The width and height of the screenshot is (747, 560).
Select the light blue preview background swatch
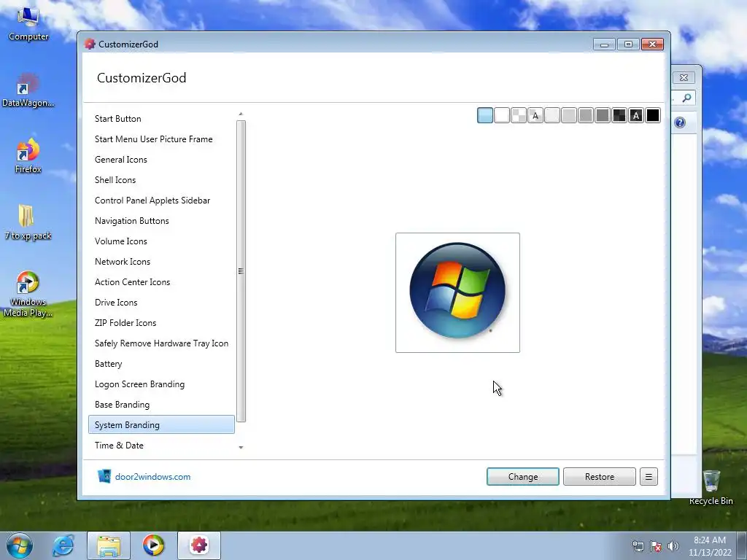coord(485,115)
